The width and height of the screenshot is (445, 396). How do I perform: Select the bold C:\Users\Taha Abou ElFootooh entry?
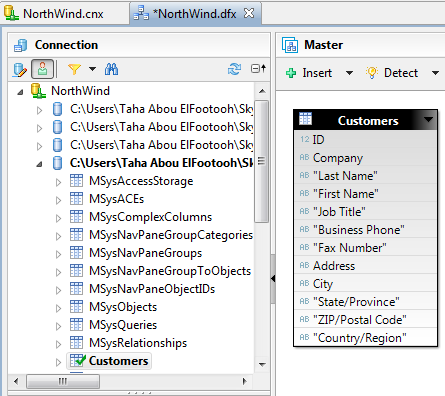pyautogui.click(x=161, y=163)
